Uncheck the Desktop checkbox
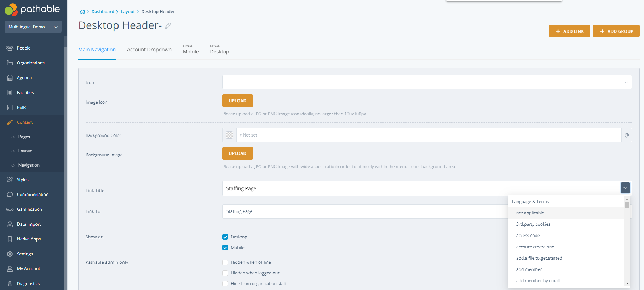 [225, 237]
